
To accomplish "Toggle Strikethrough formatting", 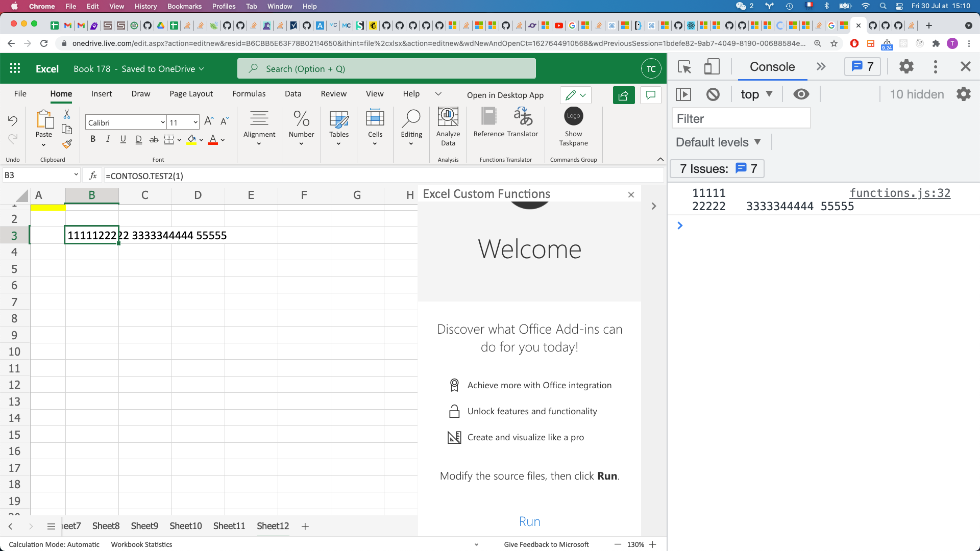I will pos(154,139).
